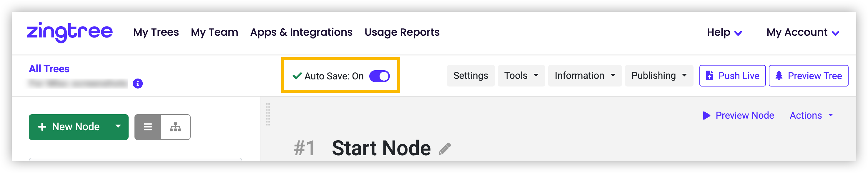This screenshot has width=868, height=173.
Task: Click the green Auto Save checkmark
Action: pos(297,76)
